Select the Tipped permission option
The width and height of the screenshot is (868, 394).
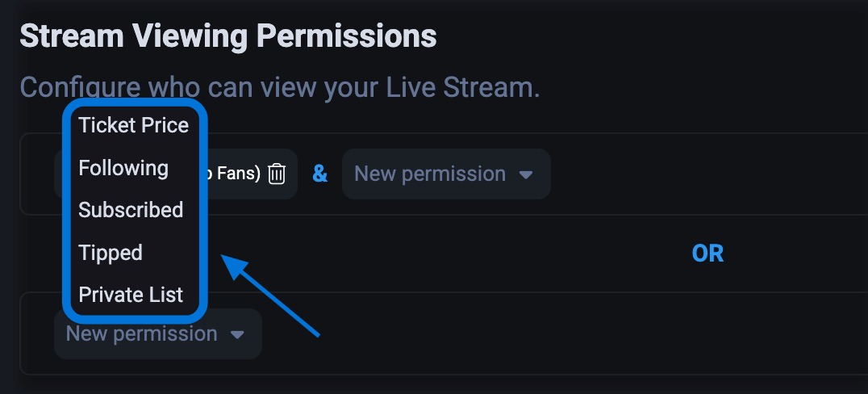111,253
